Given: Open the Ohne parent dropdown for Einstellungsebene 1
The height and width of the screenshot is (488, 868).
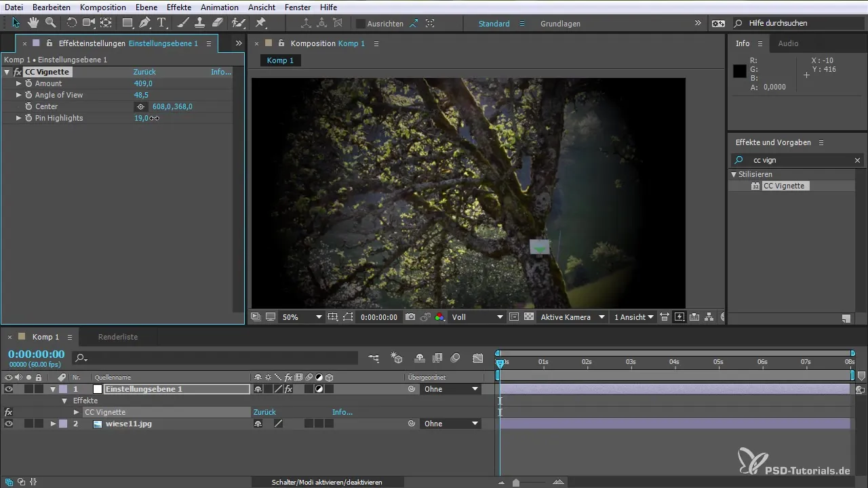Looking at the screenshot, I should (451, 389).
